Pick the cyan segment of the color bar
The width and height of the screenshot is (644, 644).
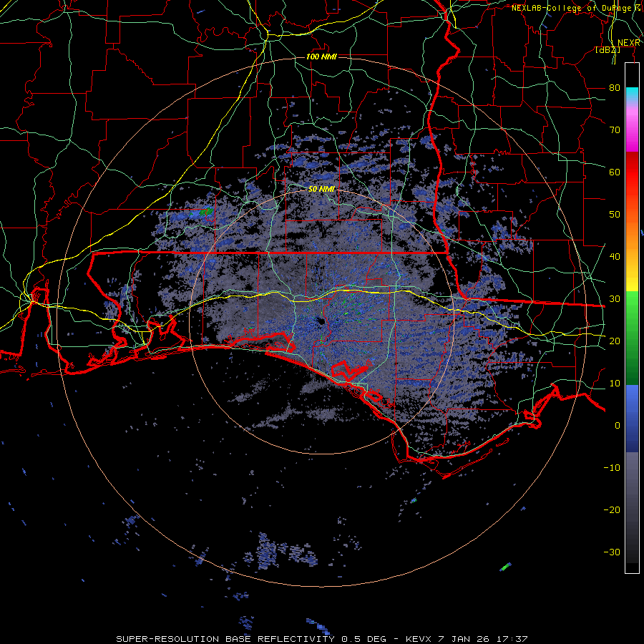click(632, 95)
